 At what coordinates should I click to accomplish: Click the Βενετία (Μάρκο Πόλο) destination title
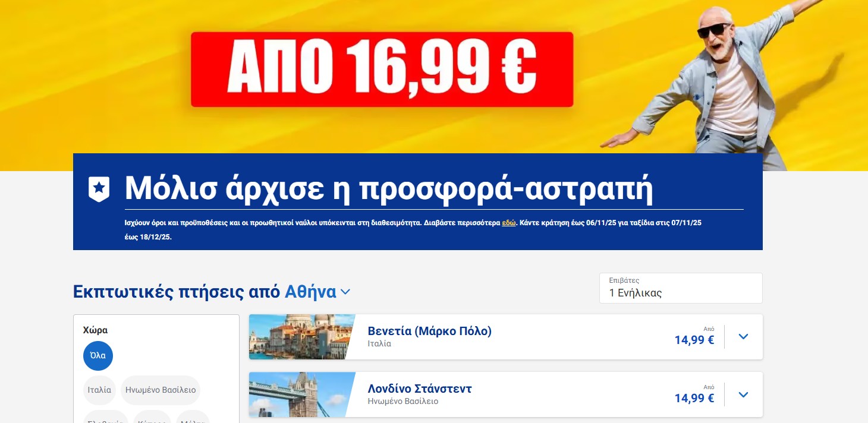[429, 331]
